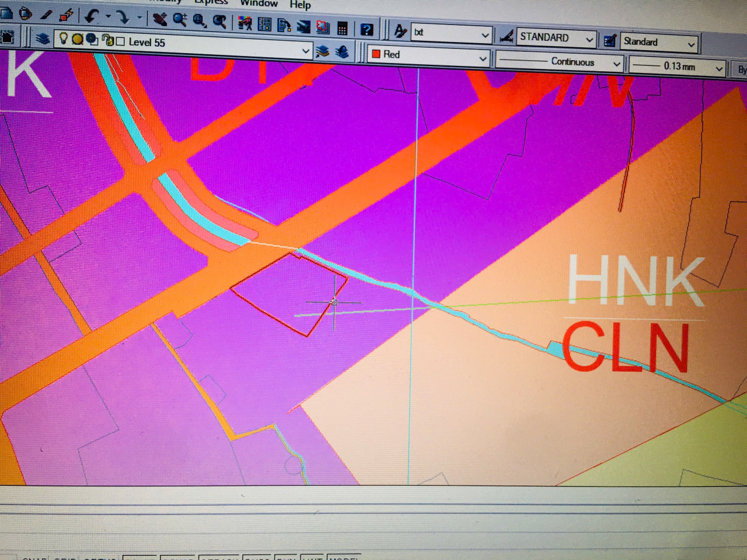Select the Zoom Window tool
The image size is (747, 560).
point(200,20)
